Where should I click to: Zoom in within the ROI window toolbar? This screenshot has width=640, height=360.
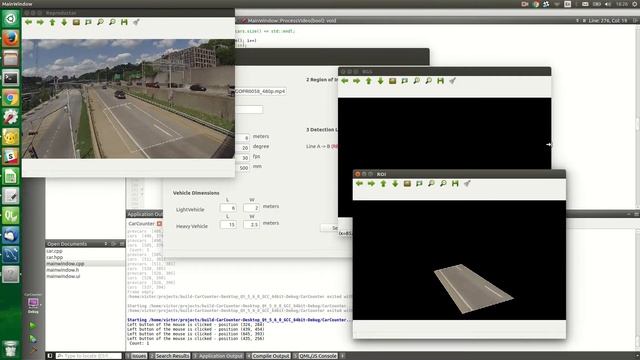431,184
